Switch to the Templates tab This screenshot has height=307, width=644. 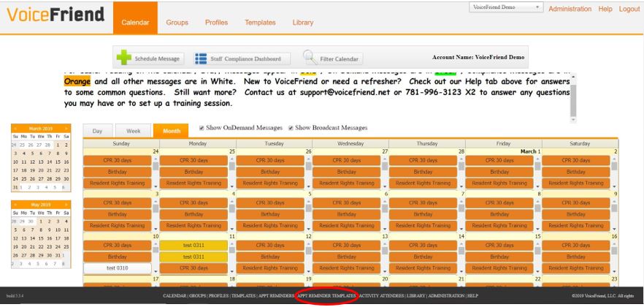pyautogui.click(x=260, y=23)
